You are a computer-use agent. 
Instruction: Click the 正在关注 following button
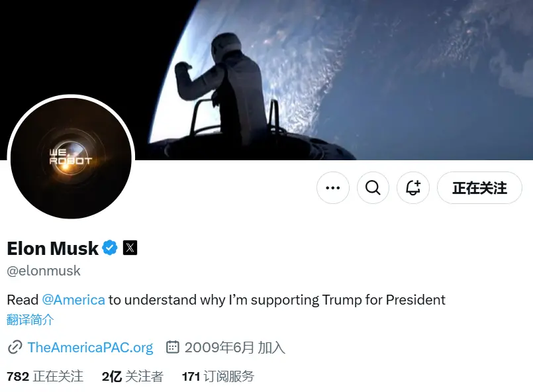click(479, 188)
